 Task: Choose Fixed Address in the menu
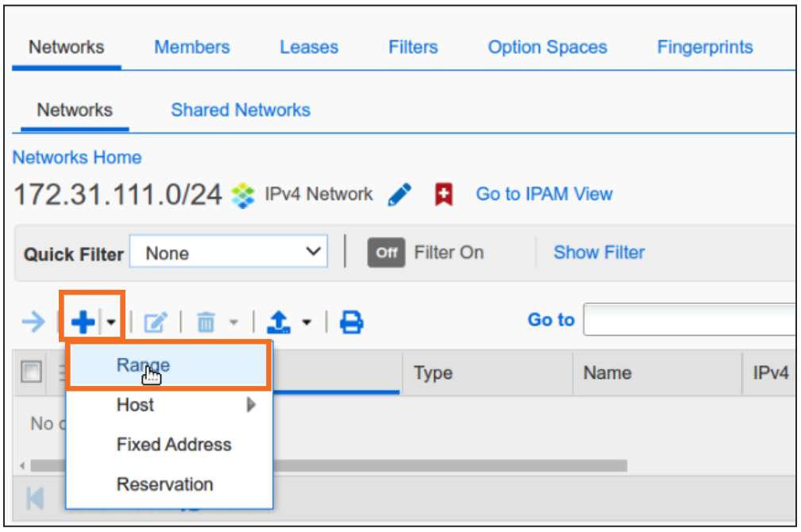(174, 445)
